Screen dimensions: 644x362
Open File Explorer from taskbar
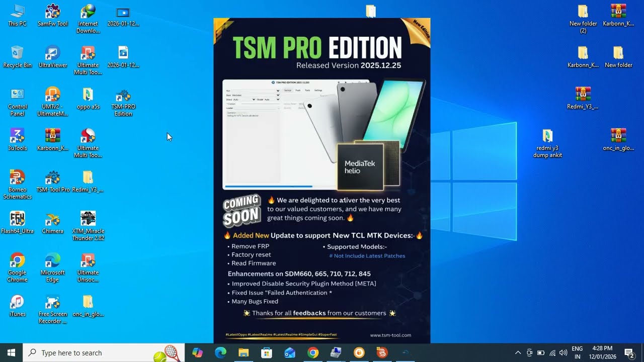[244, 352]
